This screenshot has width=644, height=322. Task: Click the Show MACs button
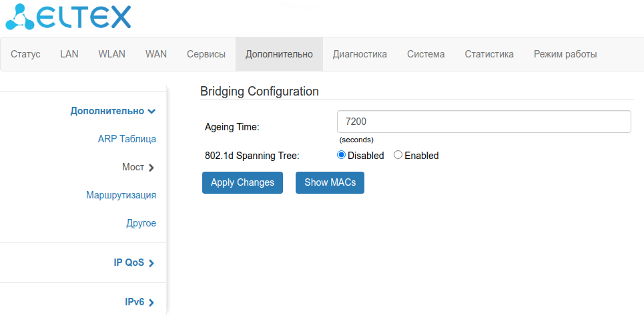[330, 182]
